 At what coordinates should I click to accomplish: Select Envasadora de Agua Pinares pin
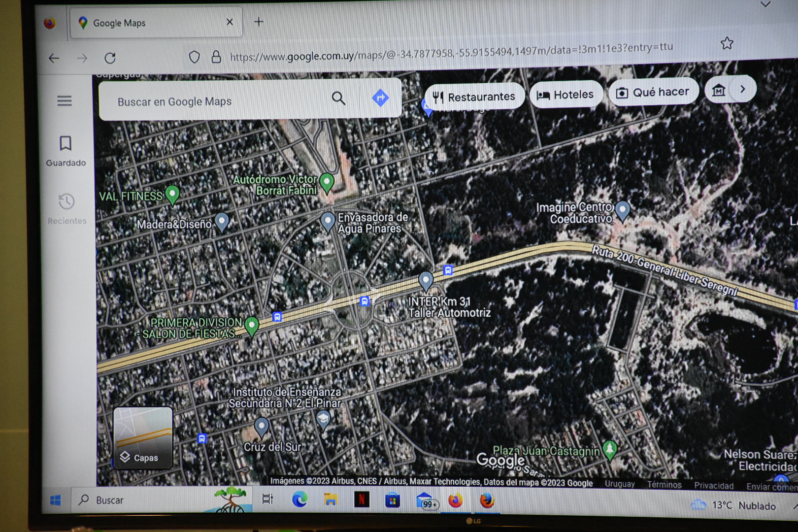pos(328,222)
